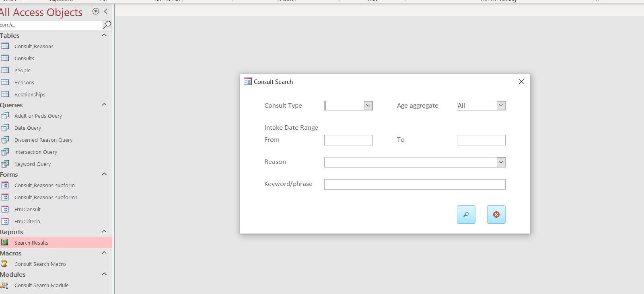Select the Consult Search Macro icon
This screenshot has width=644, height=294.
pos(4,264)
